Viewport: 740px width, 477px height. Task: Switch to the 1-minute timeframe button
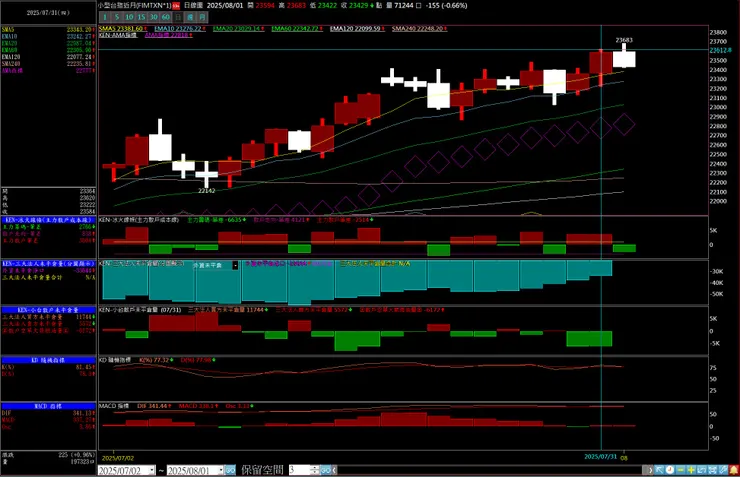105,17
